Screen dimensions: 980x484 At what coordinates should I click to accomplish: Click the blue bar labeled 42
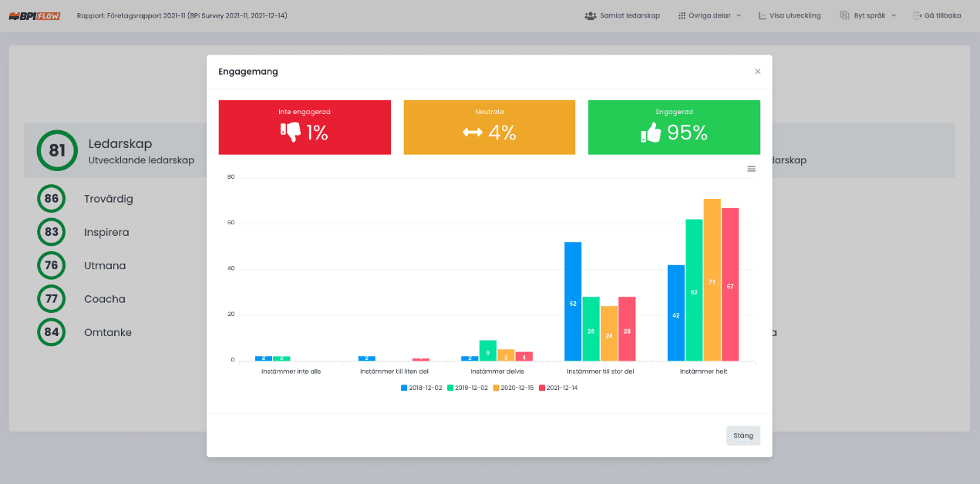(x=676, y=313)
